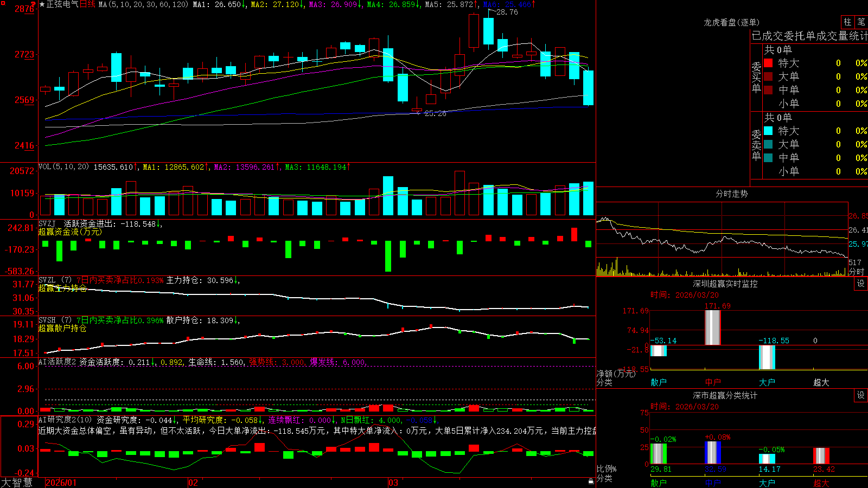
Task: Click the 活跃资金进出: -118.548 readout
Action: click(113, 223)
